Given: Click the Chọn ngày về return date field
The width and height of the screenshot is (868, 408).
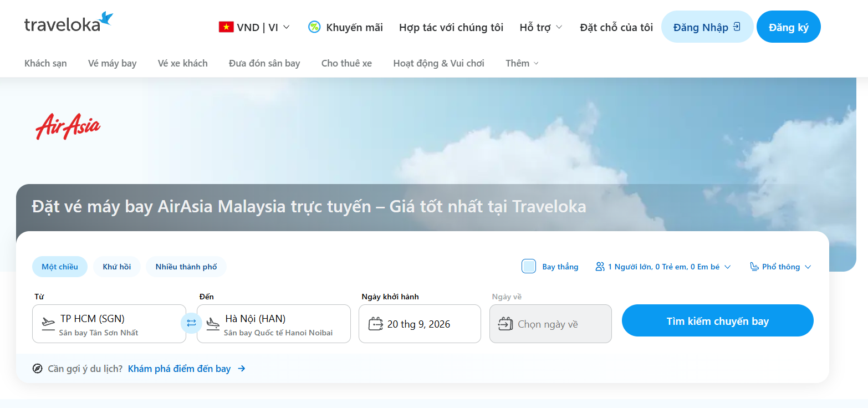Looking at the screenshot, I should 550,324.
